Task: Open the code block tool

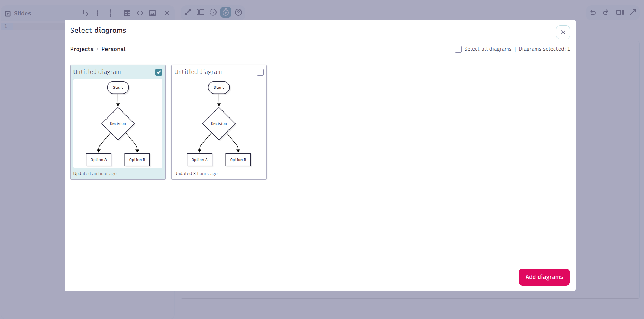Action: point(140,13)
